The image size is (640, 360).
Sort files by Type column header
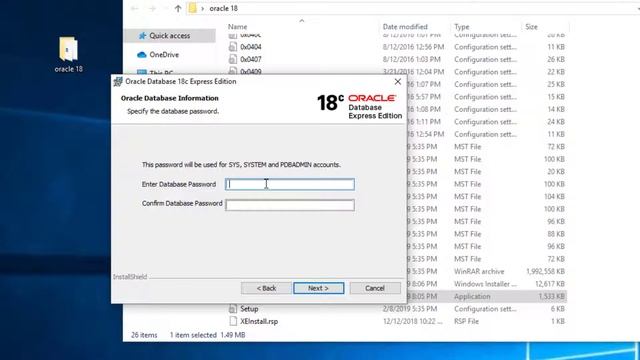[462, 27]
